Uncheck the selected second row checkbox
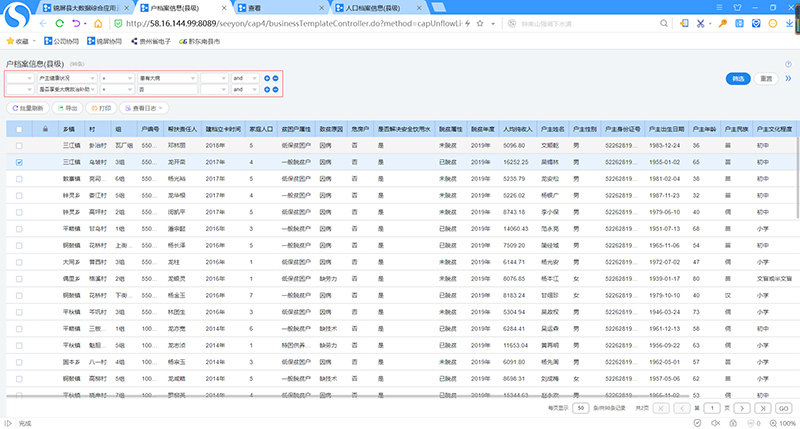Image resolution: width=800 pixels, height=429 pixels. pyautogui.click(x=19, y=162)
